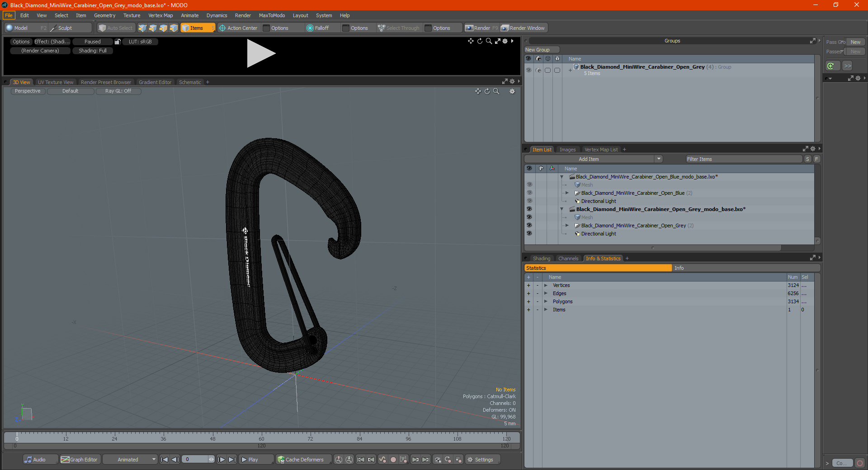This screenshot has width=868, height=470.
Task: Click LUT: sRGB button
Action: coord(140,42)
